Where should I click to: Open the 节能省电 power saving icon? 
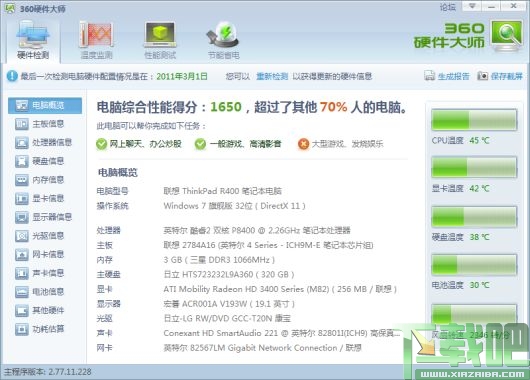223,41
